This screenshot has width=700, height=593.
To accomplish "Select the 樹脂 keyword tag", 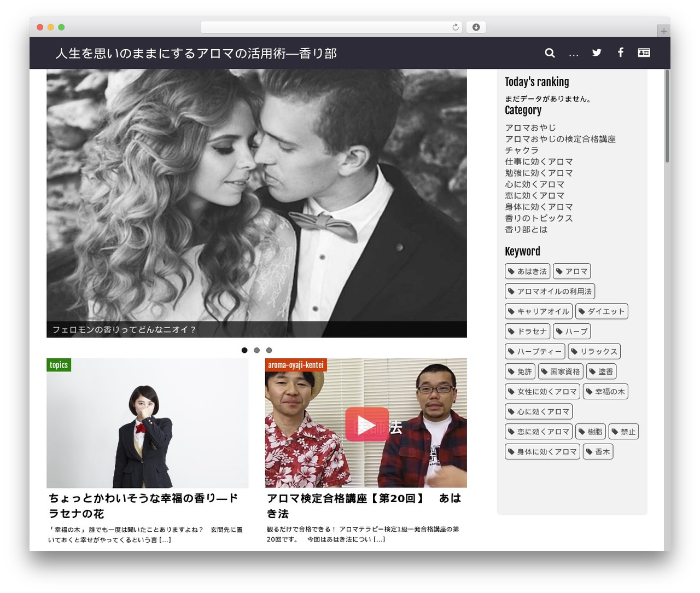I will 591,432.
